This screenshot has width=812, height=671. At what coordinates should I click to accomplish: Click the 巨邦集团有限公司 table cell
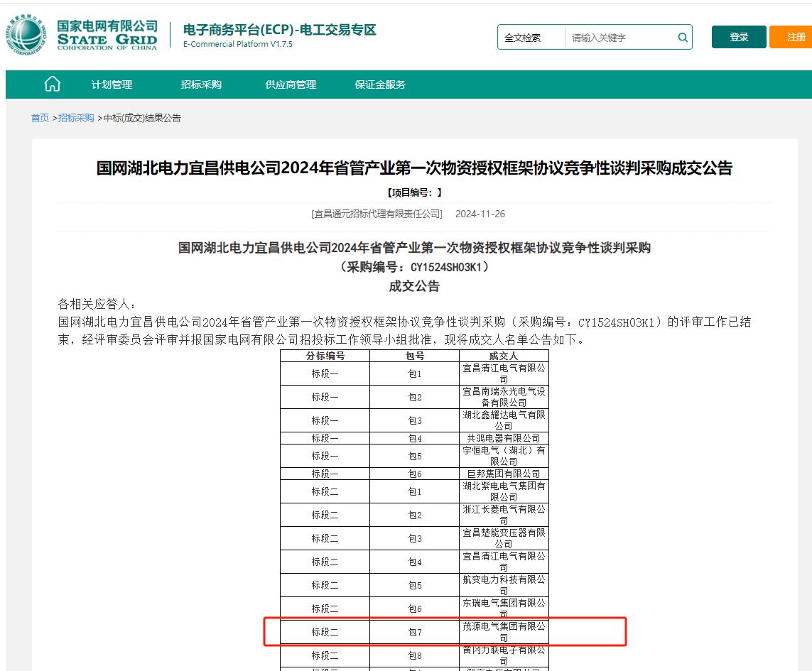pyautogui.click(x=504, y=474)
